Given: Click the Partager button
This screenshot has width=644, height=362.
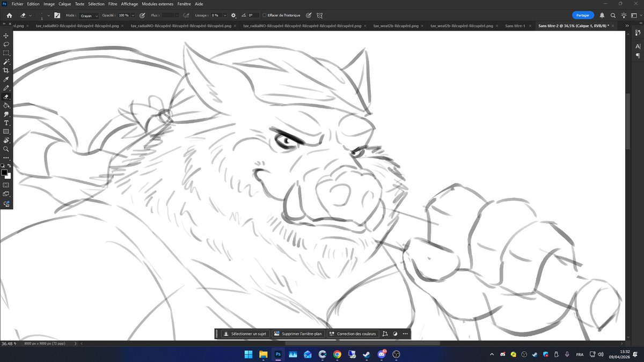Looking at the screenshot, I should (582, 15).
